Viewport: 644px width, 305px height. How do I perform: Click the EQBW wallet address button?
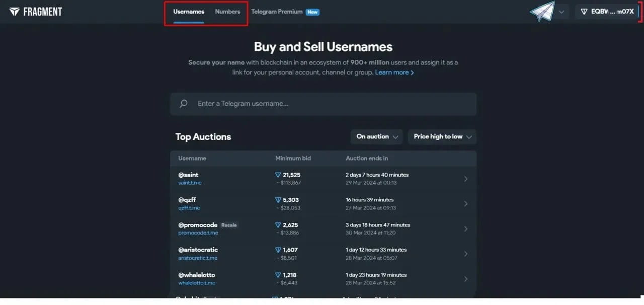[x=606, y=12]
